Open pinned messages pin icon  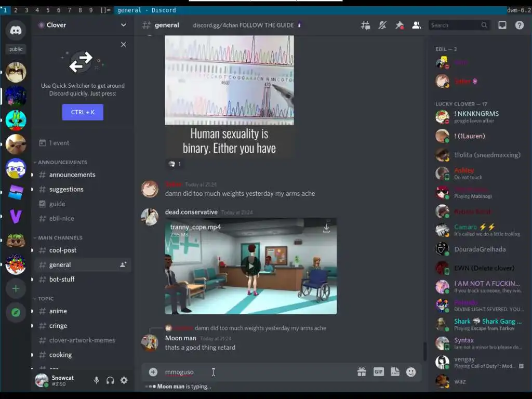point(400,25)
